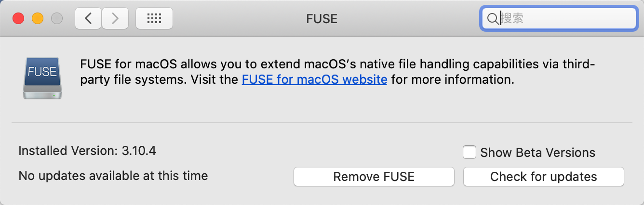644x205 pixels.
Task: Click the gray zoom window button
Action: 57,19
